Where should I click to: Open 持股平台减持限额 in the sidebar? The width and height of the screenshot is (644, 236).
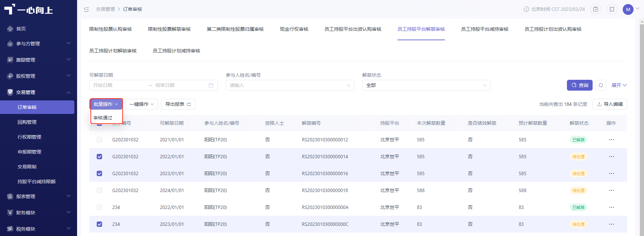pos(37,182)
